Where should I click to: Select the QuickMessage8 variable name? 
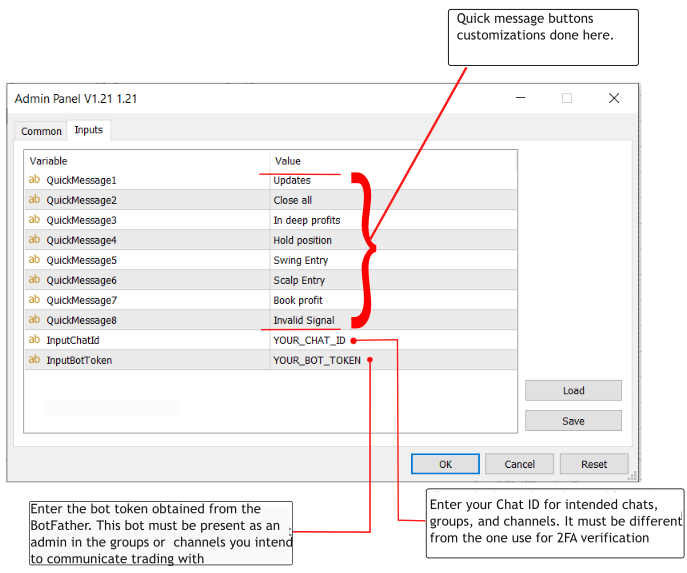[x=81, y=320]
